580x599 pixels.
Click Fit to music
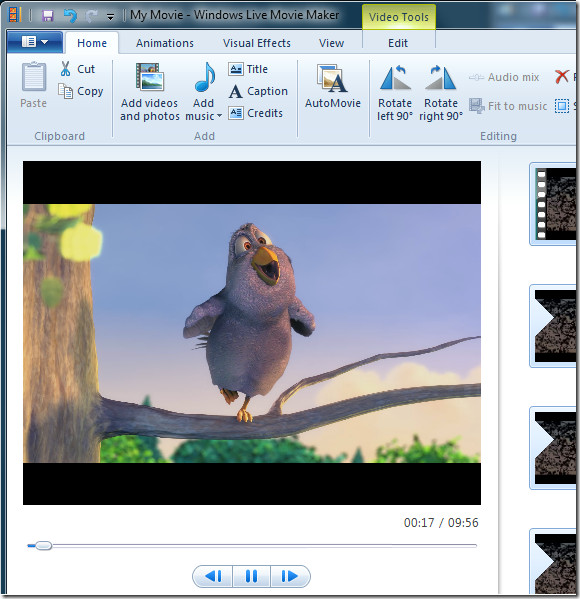click(x=508, y=106)
